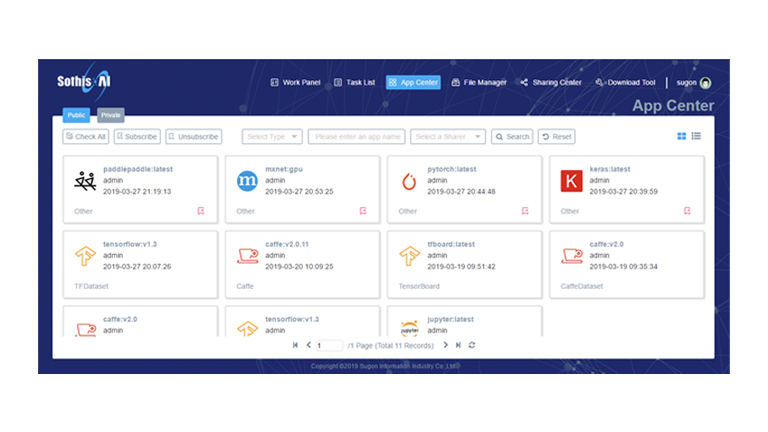
Task: Click the jupyter:latest app logo
Action: [409, 327]
